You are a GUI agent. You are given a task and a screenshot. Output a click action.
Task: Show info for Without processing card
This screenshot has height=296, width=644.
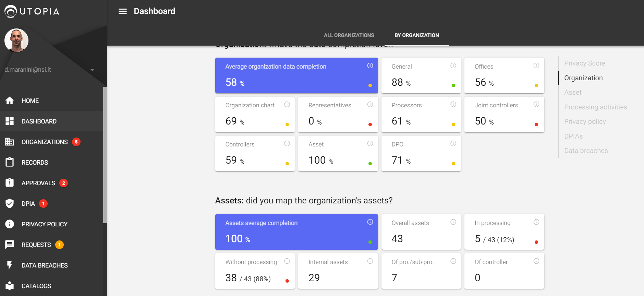click(287, 261)
